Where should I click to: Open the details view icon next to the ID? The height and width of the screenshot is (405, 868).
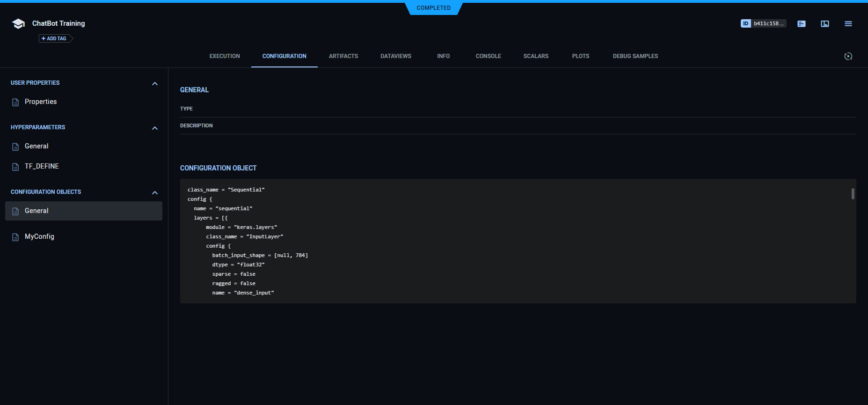coord(801,24)
